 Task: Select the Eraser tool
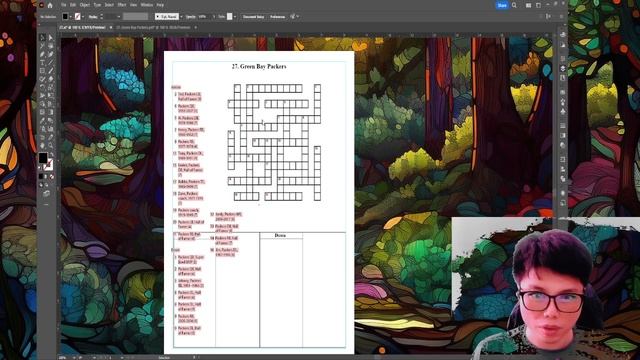(x=51, y=79)
